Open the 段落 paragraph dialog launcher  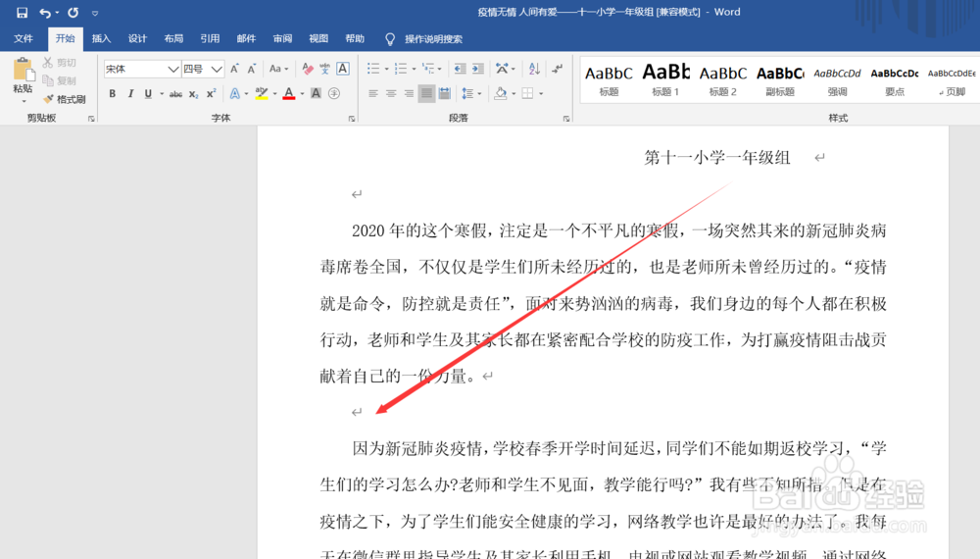tap(566, 119)
